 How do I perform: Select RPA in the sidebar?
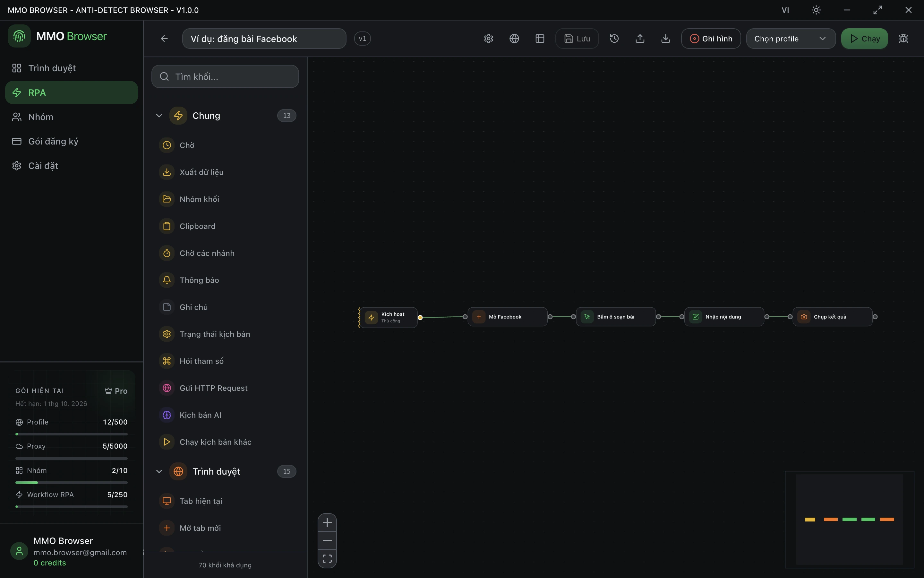[x=72, y=92]
